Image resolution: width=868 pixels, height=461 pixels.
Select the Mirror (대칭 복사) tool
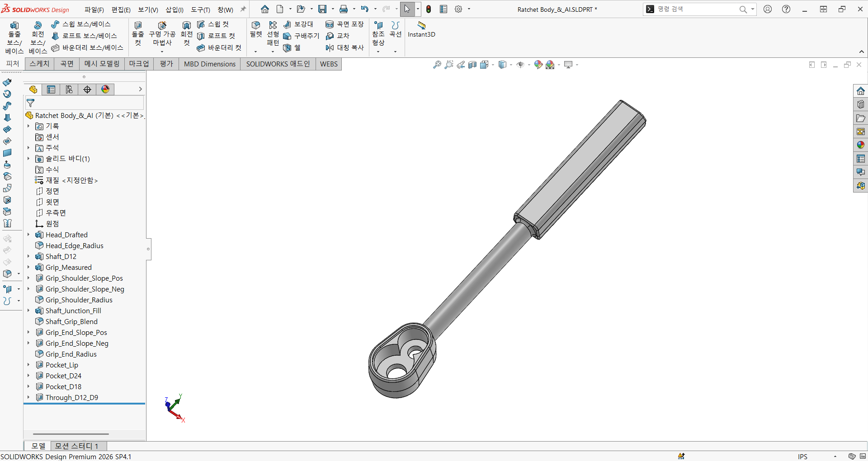tap(344, 48)
